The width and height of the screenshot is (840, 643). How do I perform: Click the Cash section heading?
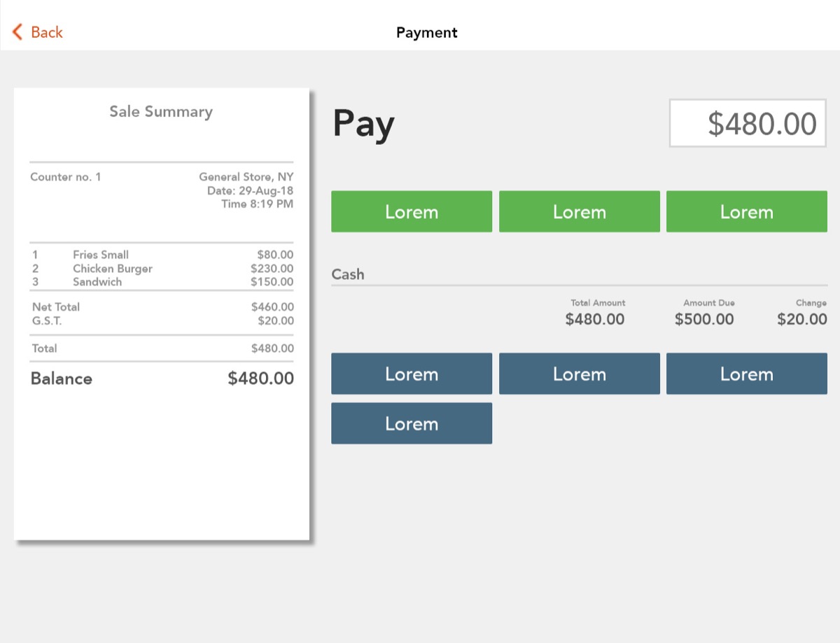click(x=348, y=274)
